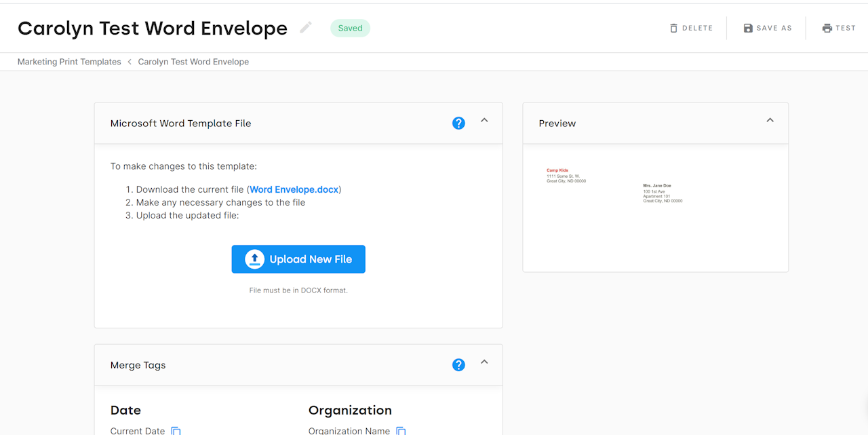Open help for Merge Tags section
Viewport: 868px width, 435px height.
(x=458, y=365)
